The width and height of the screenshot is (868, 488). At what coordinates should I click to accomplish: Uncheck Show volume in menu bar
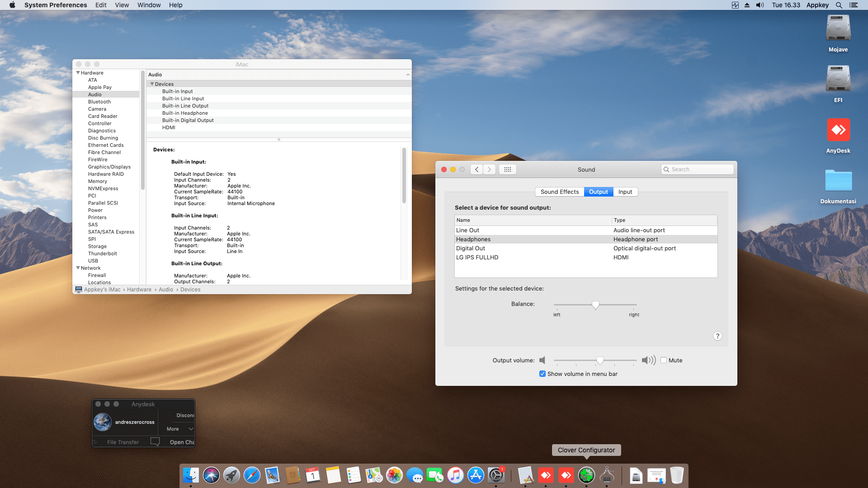(x=542, y=374)
